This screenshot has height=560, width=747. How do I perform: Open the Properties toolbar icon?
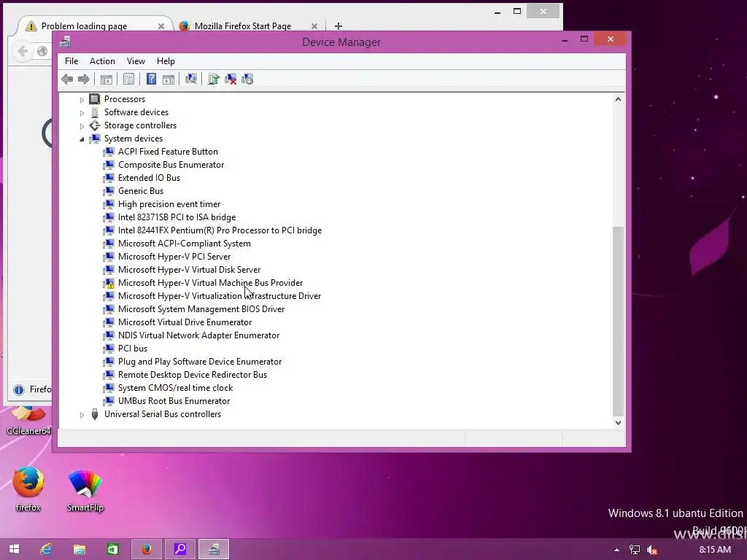coord(128,79)
